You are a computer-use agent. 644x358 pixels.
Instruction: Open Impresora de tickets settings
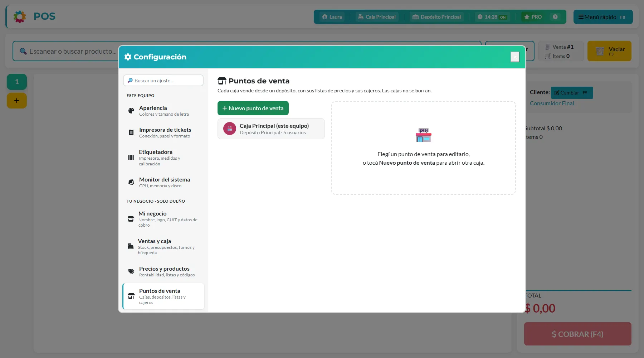[164, 133]
